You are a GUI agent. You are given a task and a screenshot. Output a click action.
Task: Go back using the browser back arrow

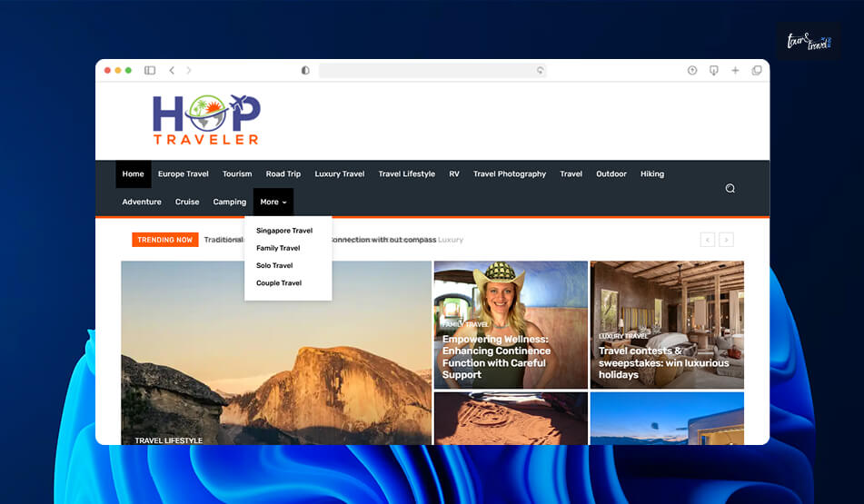(x=172, y=71)
